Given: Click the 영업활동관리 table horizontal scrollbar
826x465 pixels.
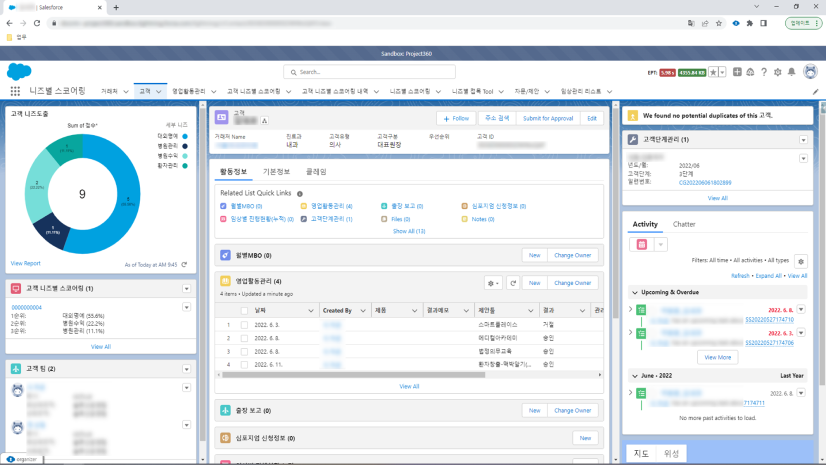Looking at the screenshot, I should [x=353, y=375].
